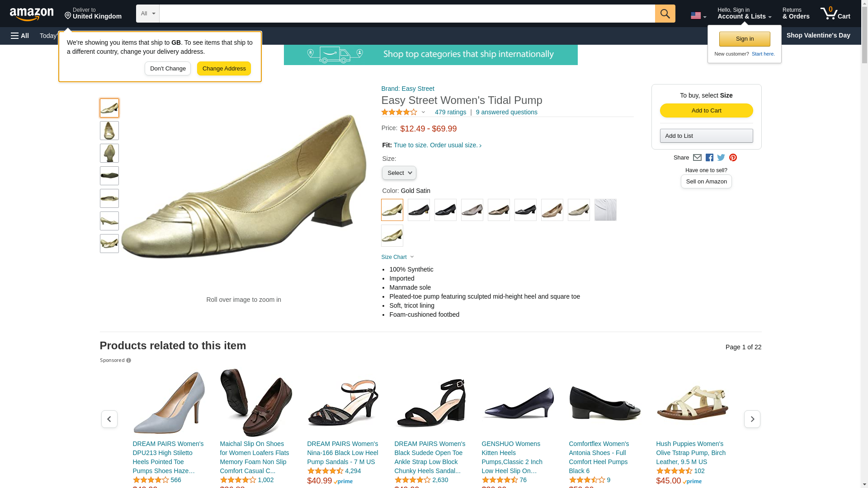Open the Amazon logo home link
The height and width of the screenshot is (488, 868).
click(x=32, y=14)
